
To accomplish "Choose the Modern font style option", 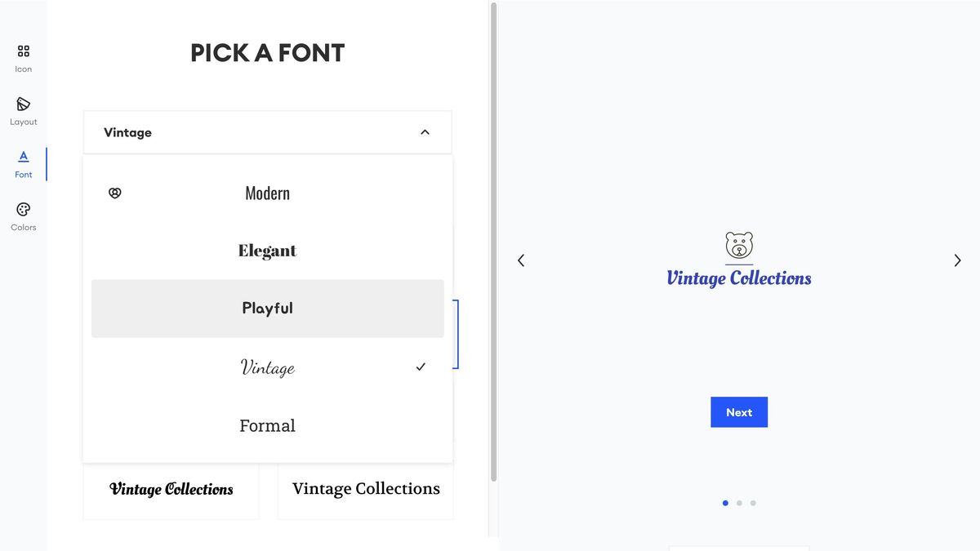I will pos(268,193).
